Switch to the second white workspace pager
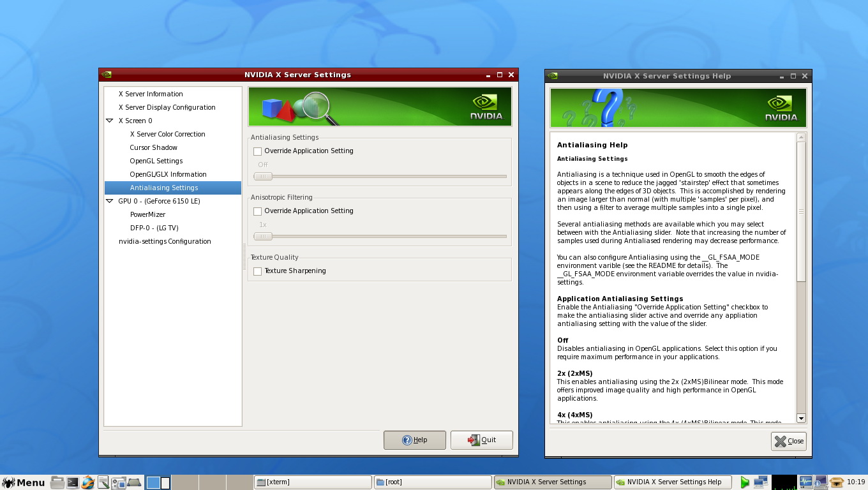 (165, 483)
